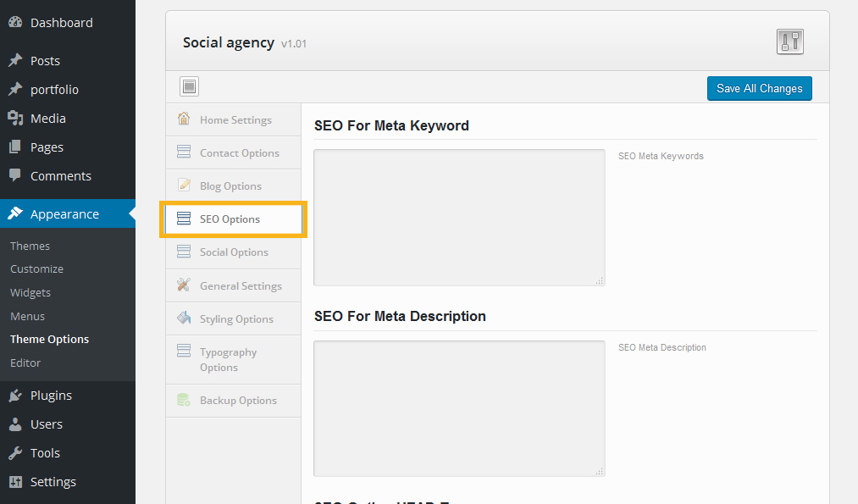Click the Posts pushpin icon

click(x=15, y=60)
